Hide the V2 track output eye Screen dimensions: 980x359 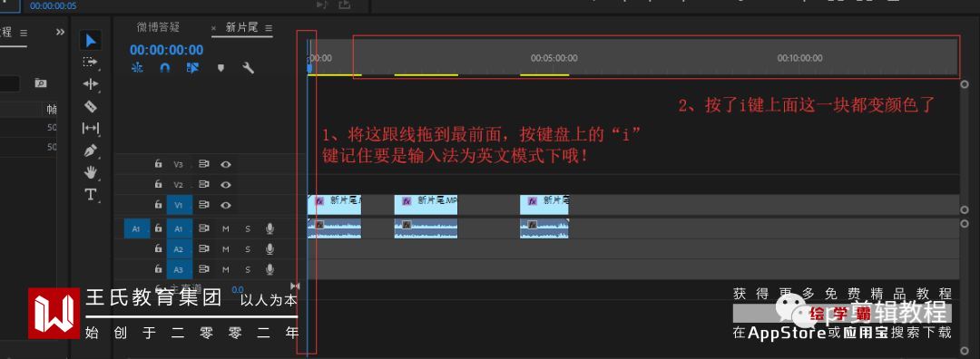[226, 185]
